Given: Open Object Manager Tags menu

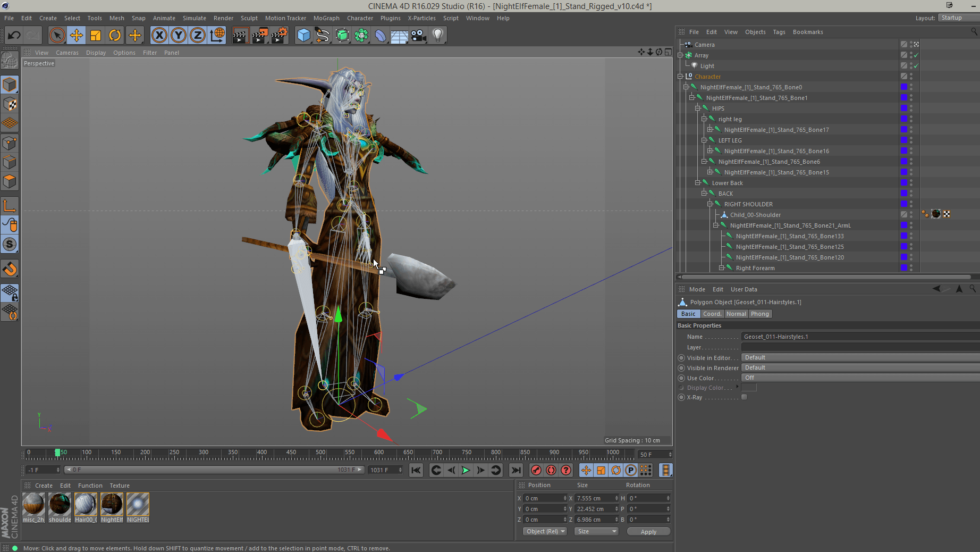Looking at the screenshot, I should point(779,32).
